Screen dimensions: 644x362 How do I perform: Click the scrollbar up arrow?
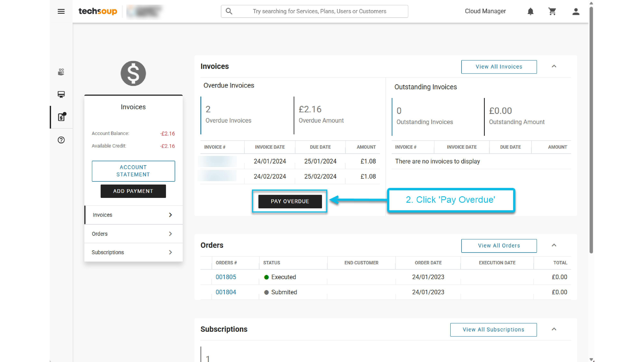click(591, 3)
